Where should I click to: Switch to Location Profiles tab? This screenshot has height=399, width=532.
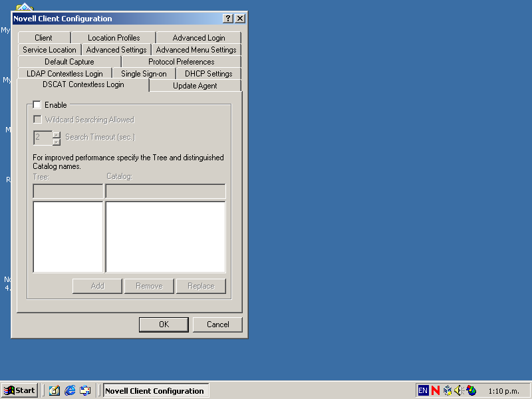point(114,38)
